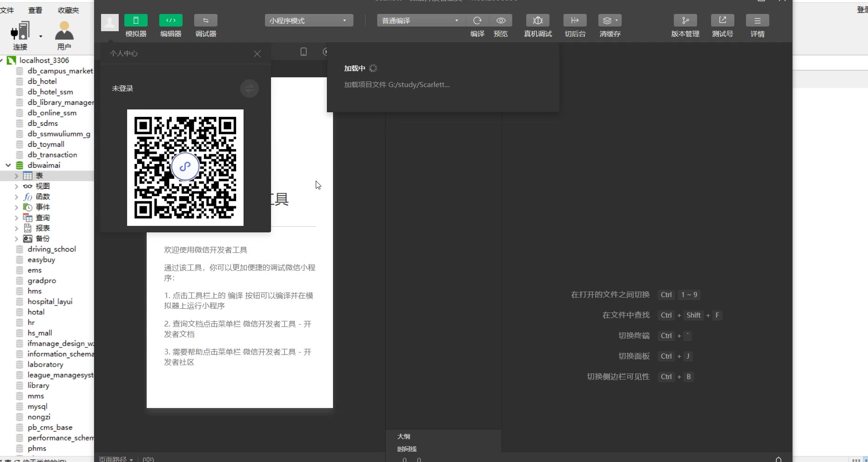Open the mini program mode dropdown

pos(309,20)
